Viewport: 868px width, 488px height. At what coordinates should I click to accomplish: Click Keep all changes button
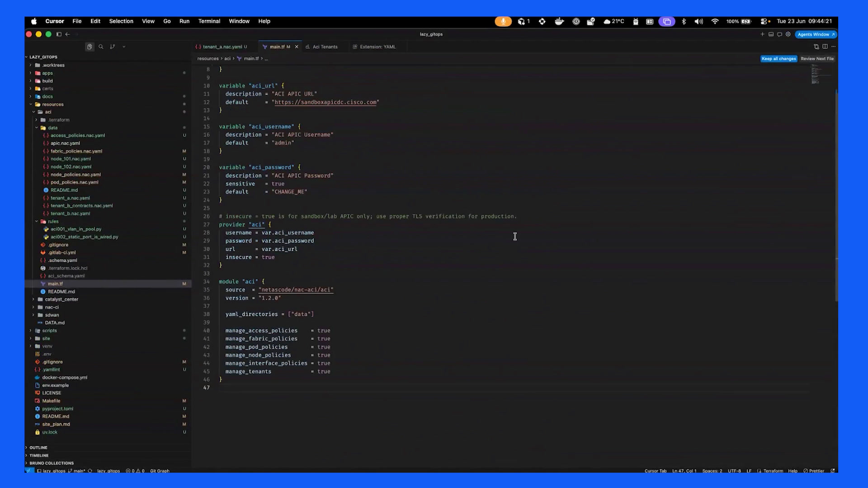point(778,59)
